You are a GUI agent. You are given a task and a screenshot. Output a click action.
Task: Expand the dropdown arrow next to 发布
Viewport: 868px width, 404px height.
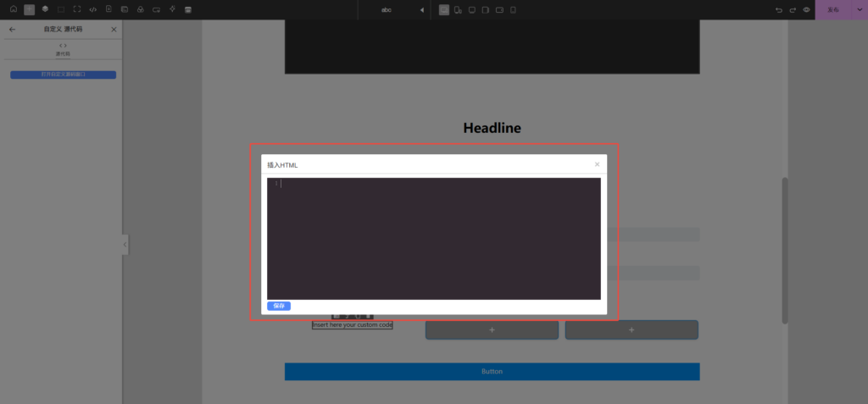pos(858,9)
